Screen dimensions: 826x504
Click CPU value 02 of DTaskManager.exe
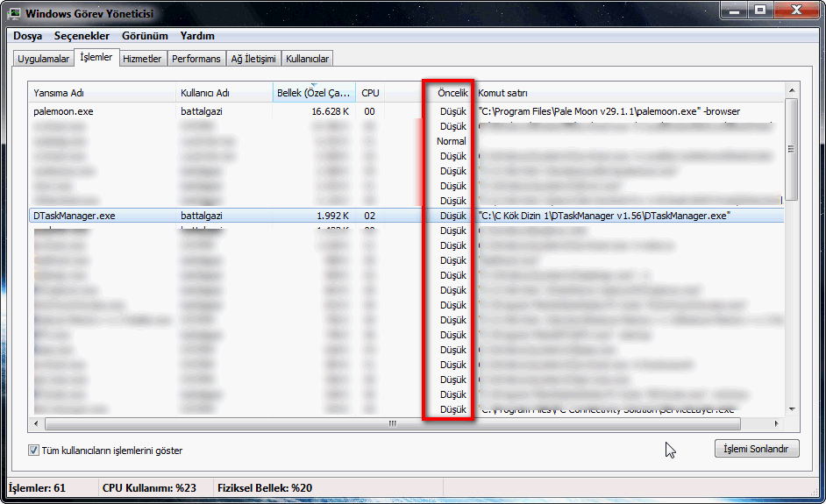coord(370,216)
